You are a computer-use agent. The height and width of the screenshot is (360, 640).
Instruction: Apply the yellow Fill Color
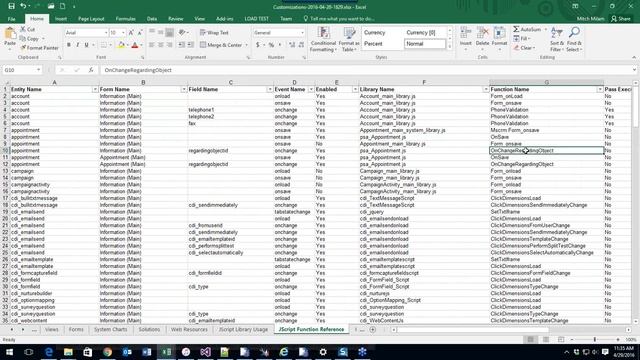[121, 45]
